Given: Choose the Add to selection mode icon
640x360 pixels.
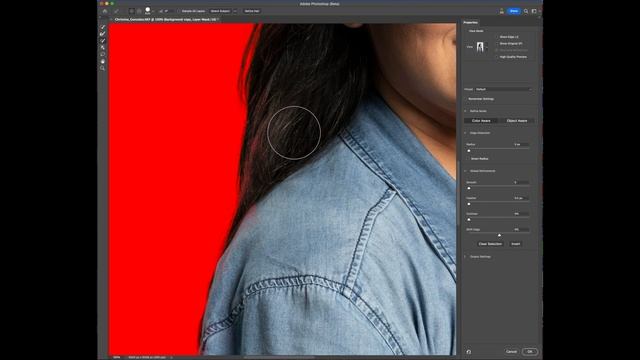Looking at the screenshot, I should point(132,11).
